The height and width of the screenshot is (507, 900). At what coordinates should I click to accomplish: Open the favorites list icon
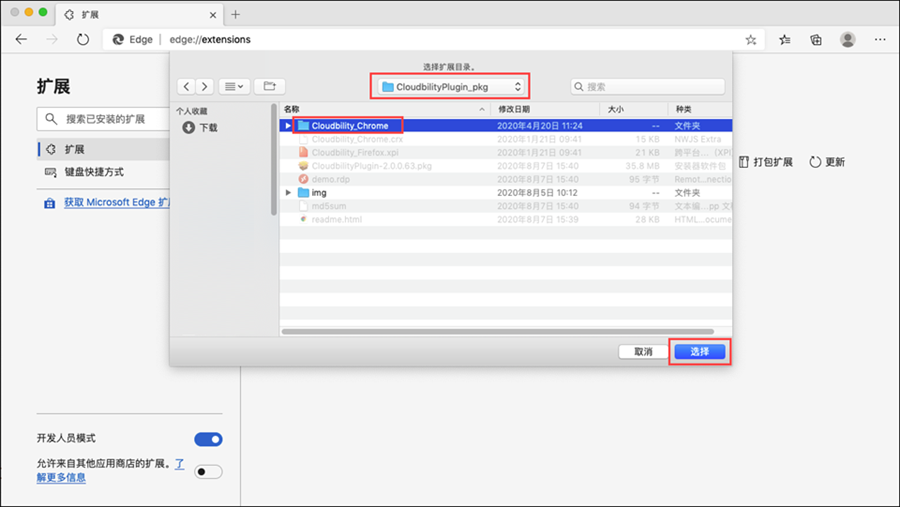point(785,40)
